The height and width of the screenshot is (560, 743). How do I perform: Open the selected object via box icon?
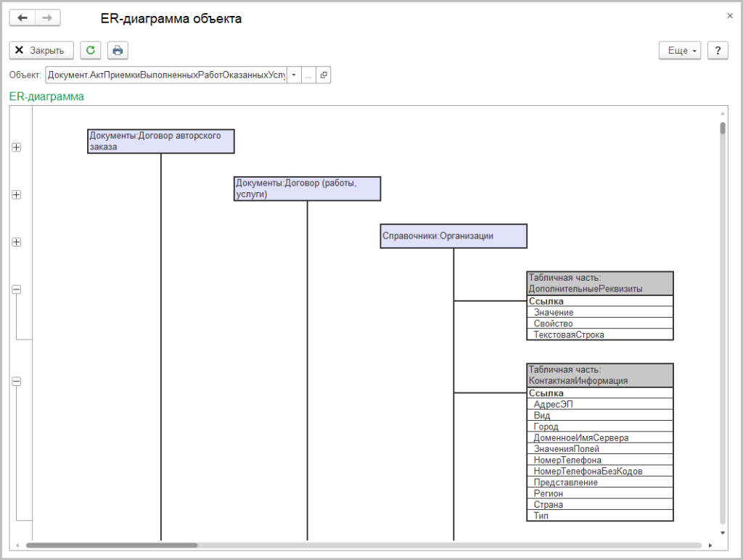[x=324, y=75]
